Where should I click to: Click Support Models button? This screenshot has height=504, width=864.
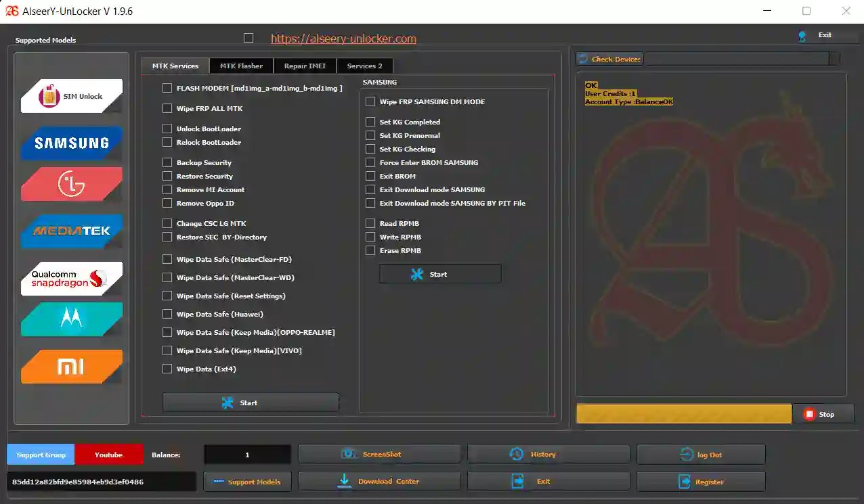coord(247,482)
